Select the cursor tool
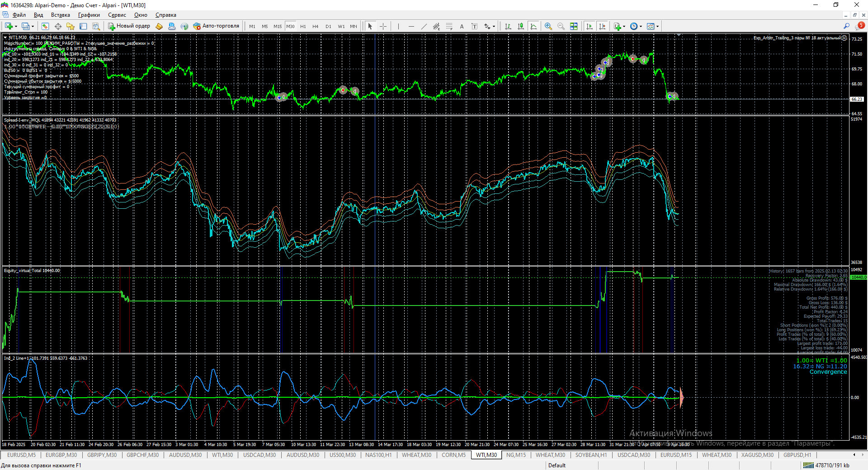The height and width of the screenshot is (470, 868). pyautogui.click(x=370, y=26)
